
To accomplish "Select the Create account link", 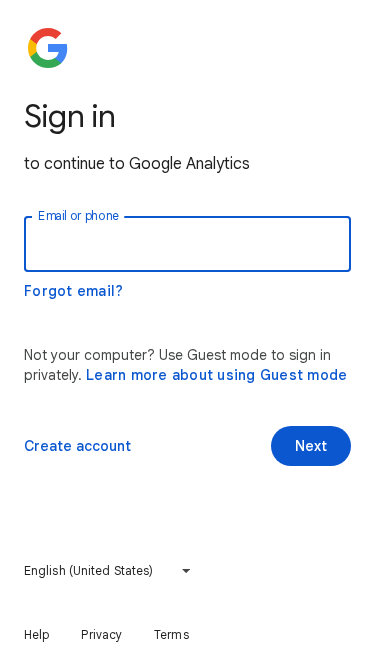I will tap(78, 446).
